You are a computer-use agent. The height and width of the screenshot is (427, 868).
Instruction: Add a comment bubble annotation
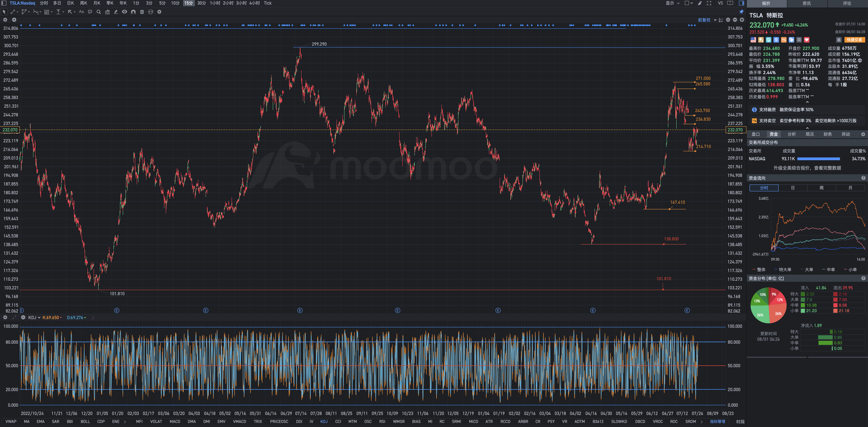(x=90, y=12)
